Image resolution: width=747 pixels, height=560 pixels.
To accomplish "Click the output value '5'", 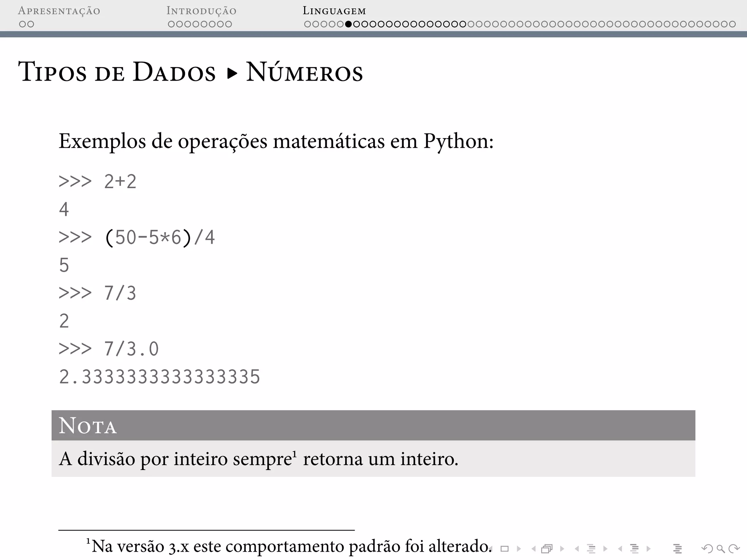I will [64, 265].
